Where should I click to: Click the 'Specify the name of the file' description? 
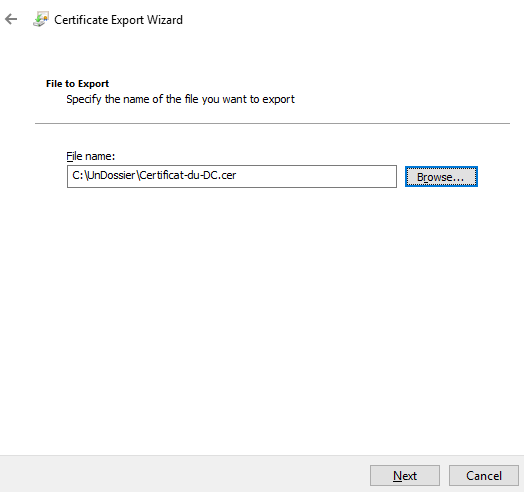[x=180, y=99]
